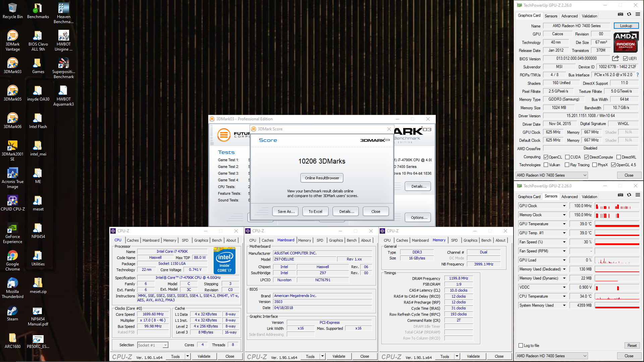Switch to SPD tab in middle CPU-Z window
The width and height of the screenshot is (644, 362).
(x=320, y=240)
